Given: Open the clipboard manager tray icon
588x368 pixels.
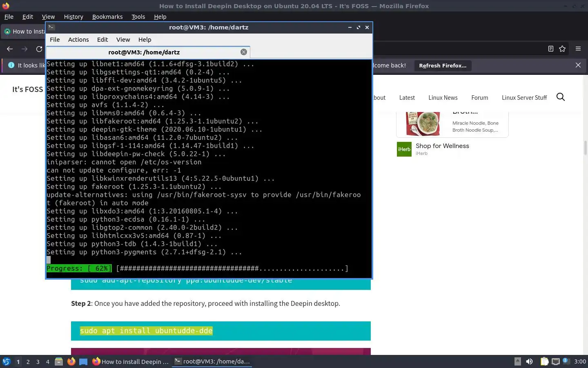Looking at the screenshot, I should (x=544, y=361).
